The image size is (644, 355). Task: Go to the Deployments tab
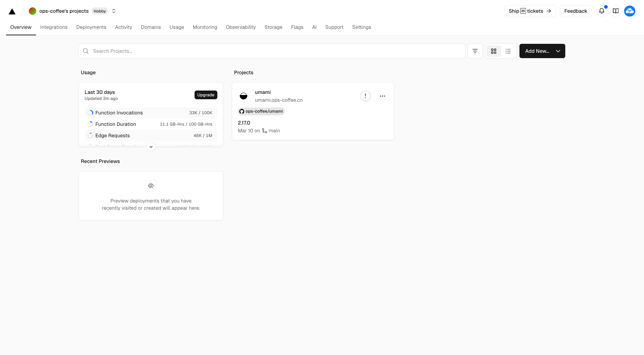coord(91,27)
